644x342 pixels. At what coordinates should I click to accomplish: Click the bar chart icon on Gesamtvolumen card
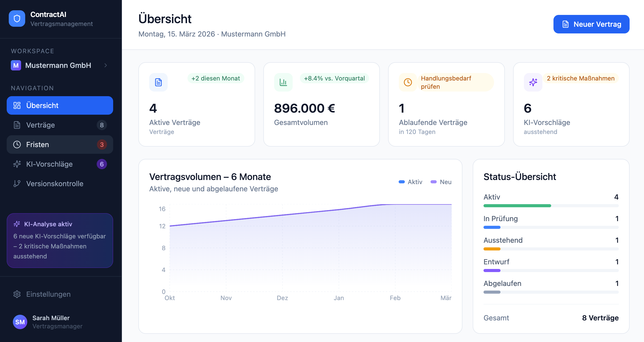coord(283,82)
